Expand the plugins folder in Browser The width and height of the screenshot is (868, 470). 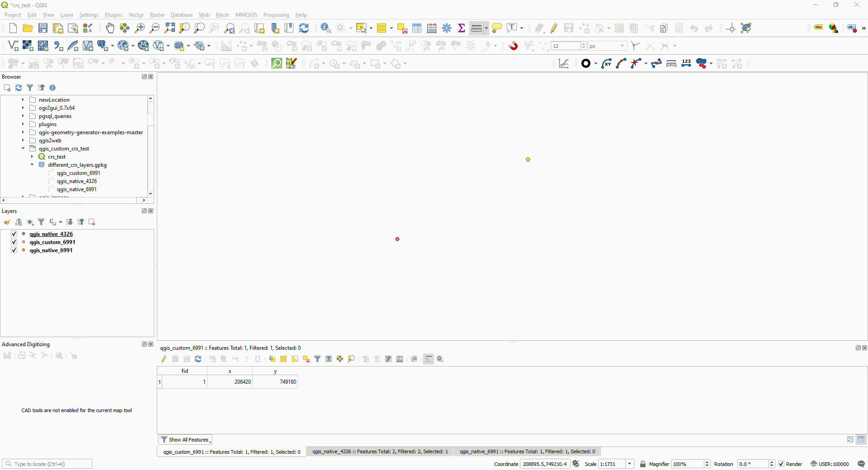[x=23, y=124]
